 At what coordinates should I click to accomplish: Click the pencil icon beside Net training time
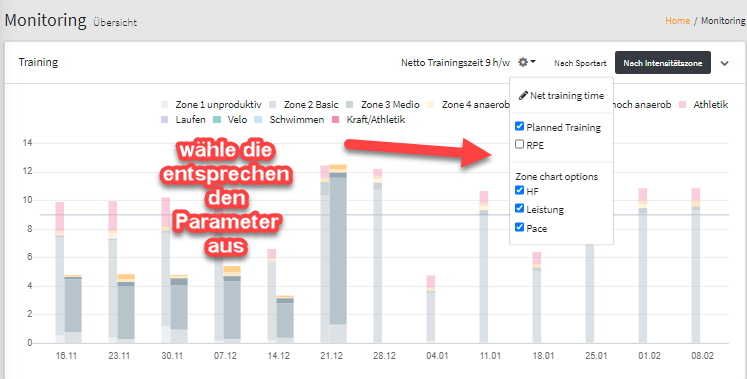coord(524,95)
